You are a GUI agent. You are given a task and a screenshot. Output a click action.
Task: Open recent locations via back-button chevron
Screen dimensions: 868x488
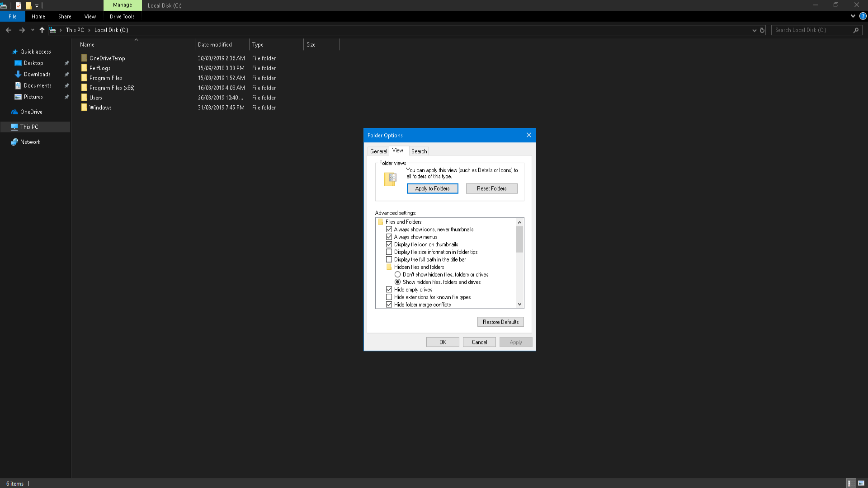[32, 30]
